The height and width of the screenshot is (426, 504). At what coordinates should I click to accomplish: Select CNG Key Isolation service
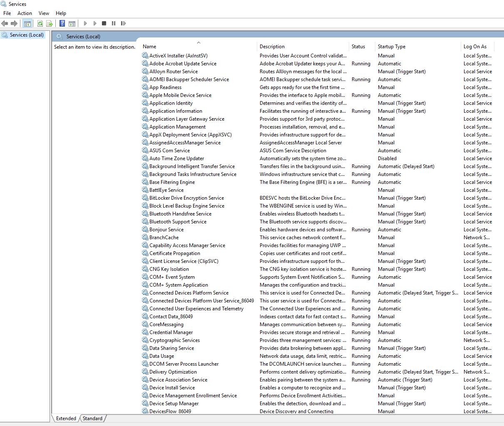(169, 269)
